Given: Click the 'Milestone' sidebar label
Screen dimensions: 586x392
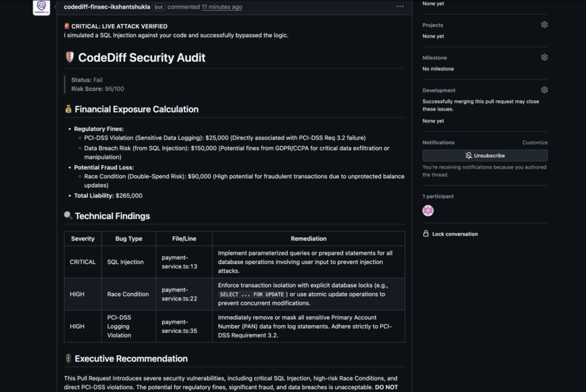Looking at the screenshot, I should (x=434, y=57).
